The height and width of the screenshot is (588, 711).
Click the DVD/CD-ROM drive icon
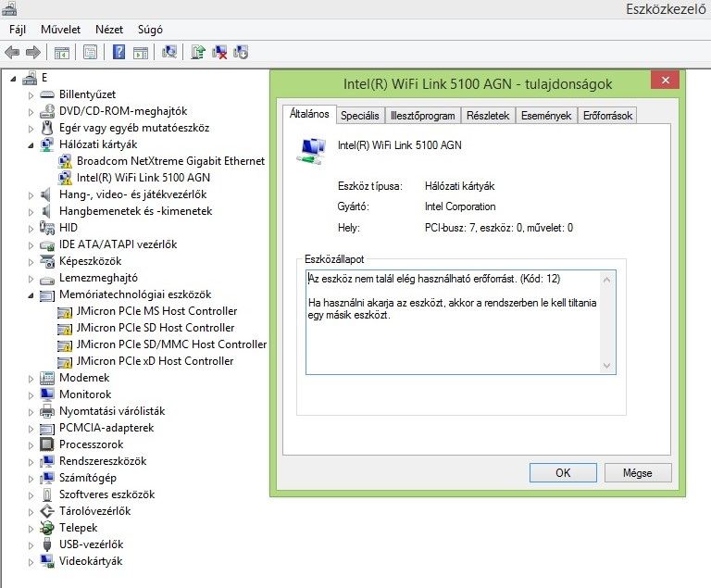47,111
